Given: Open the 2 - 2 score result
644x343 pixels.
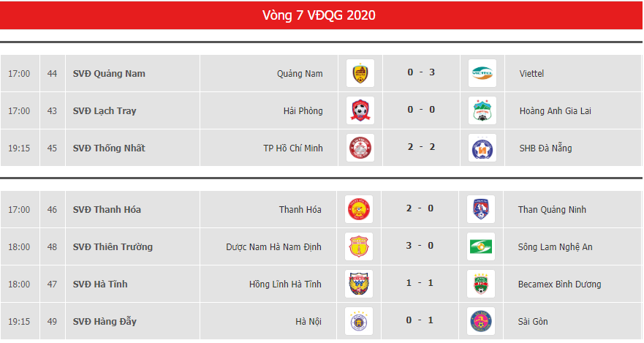Looking at the screenshot, I should point(421,147).
